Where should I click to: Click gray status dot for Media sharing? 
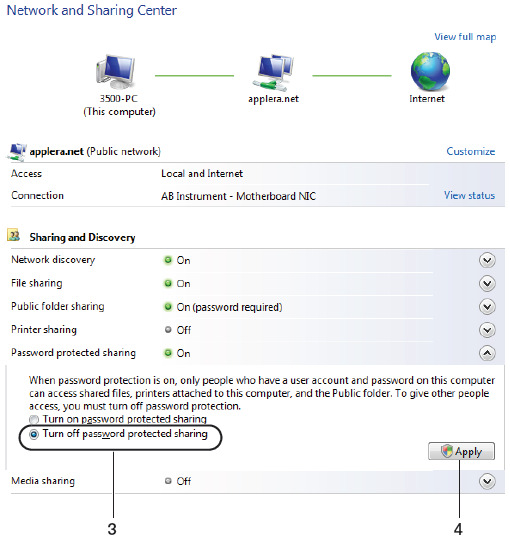168,481
